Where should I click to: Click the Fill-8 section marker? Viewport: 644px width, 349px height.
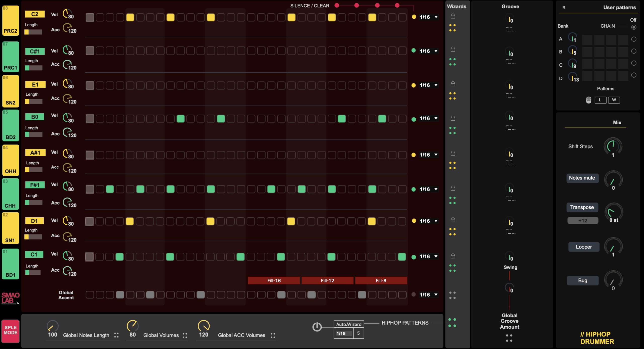pyautogui.click(x=381, y=280)
